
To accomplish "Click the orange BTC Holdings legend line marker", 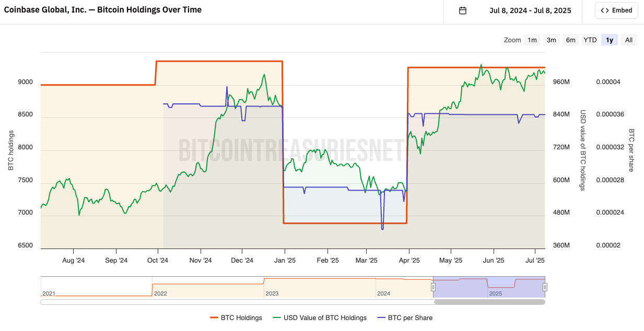I will 214,317.
